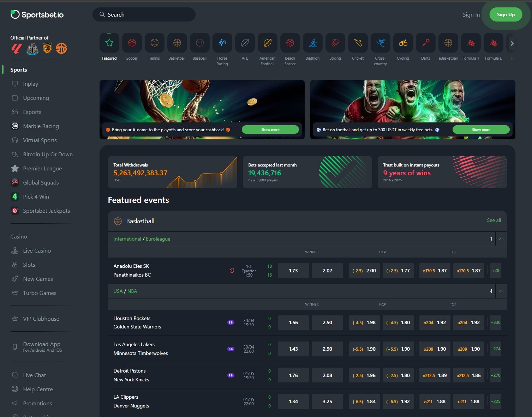Show +330 more markets for Rockets game
Image resolution: width=532 pixels, height=417 pixels.
point(496,322)
